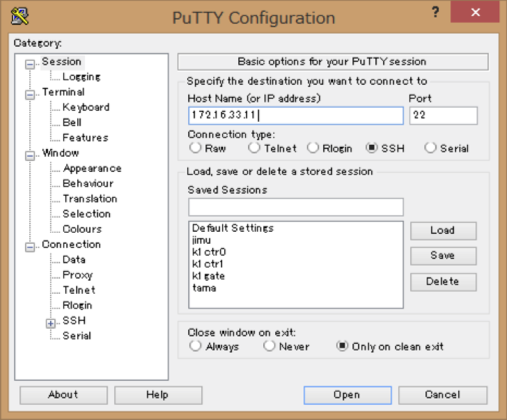Collapse the Connection category

[30, 247]
